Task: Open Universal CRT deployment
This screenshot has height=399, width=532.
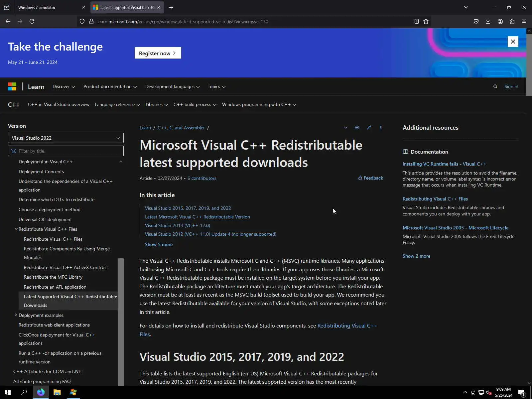Action: coord(45,219)
